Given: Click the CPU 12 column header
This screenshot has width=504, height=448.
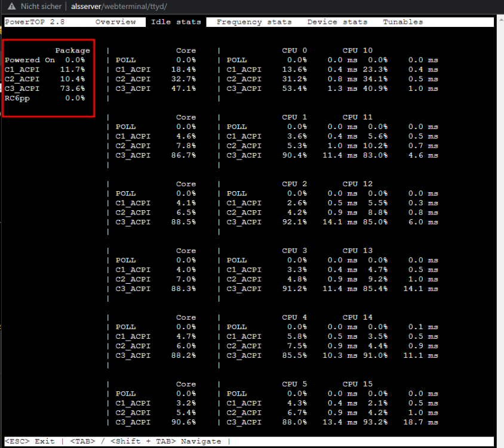Looking at the screenshot, I should coord(358,183).
